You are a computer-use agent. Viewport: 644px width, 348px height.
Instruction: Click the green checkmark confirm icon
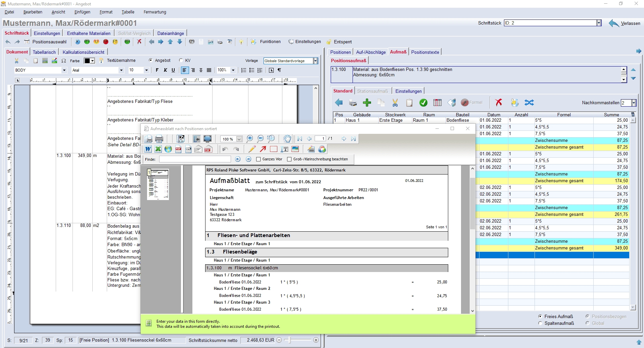[x=423, y=103]
